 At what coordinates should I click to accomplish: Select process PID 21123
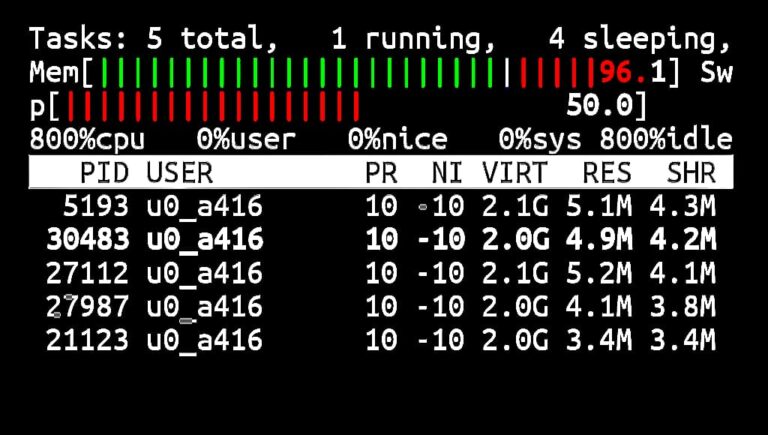tap(381, 340)
